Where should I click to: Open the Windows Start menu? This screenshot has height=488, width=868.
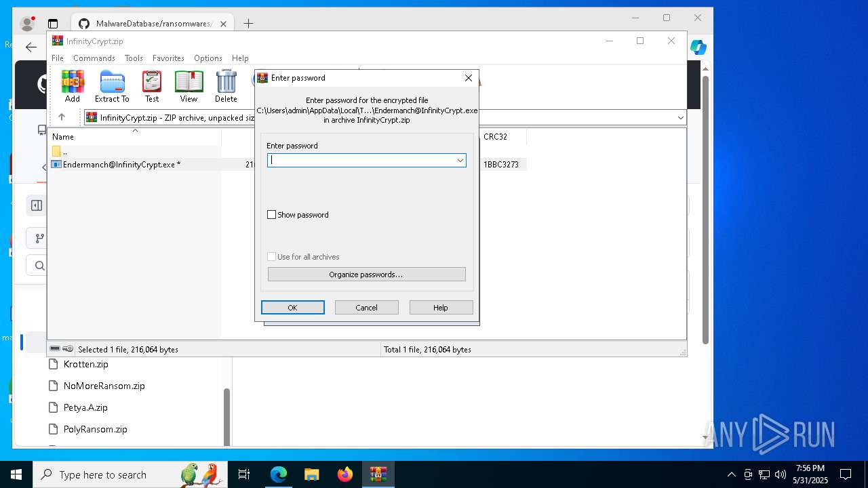16,474
